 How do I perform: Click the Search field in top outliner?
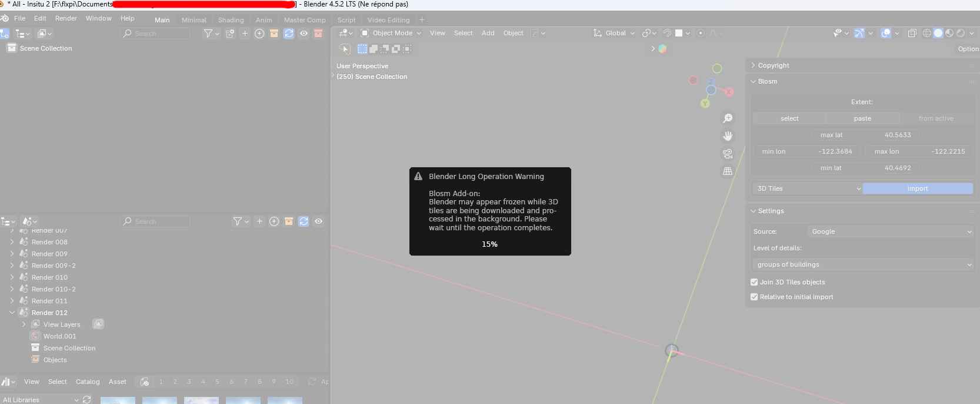pos(155,34)
